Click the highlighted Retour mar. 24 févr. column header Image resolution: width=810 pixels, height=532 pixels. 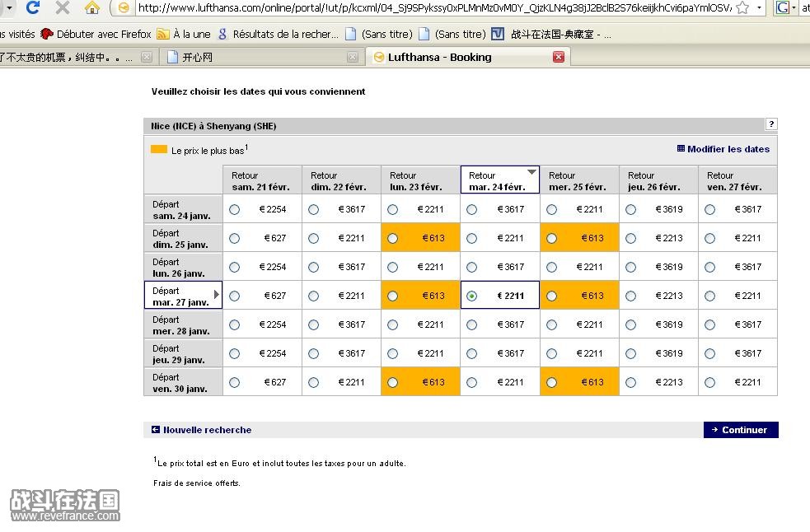[499, 180]
